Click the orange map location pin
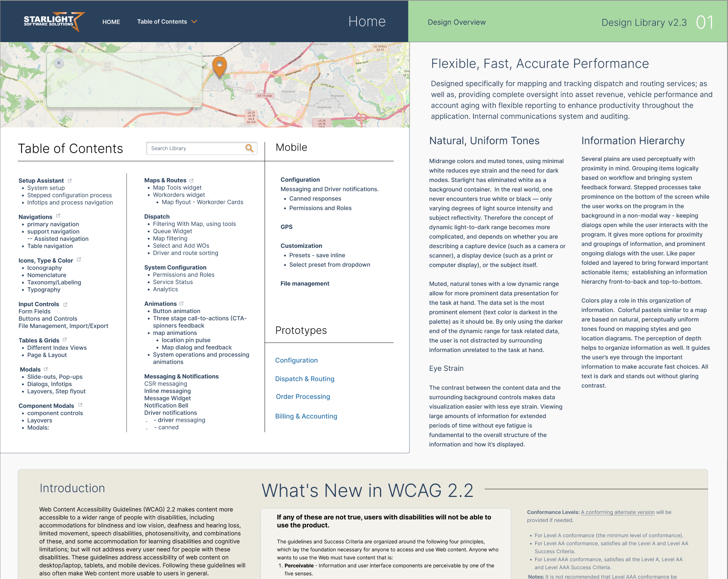 coord(219,66)
